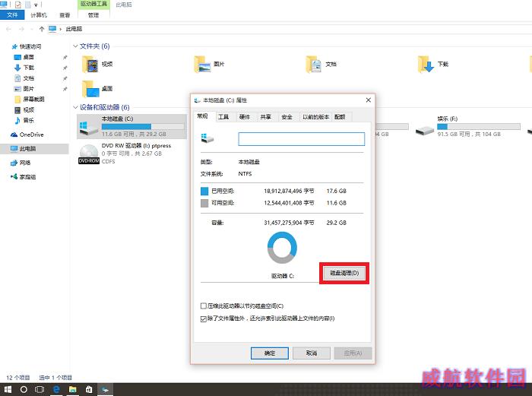Viewport: 532px width, 396px height.
Task: Open 文档 in the navigation sidebar
Action: [29, 78]
